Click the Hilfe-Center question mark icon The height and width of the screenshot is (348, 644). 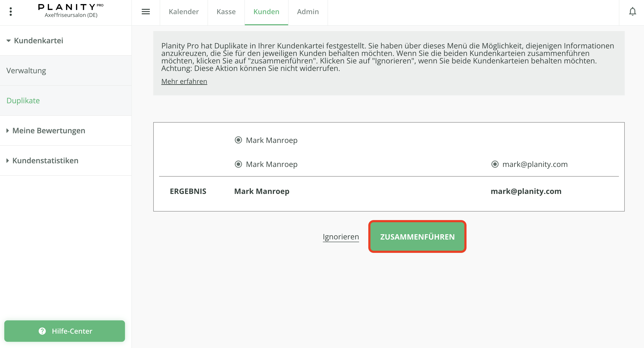click(x=42, y=331)
